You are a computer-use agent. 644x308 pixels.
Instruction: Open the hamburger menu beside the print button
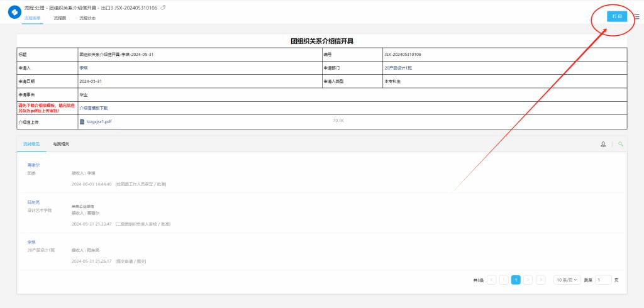tap(636, 17)
